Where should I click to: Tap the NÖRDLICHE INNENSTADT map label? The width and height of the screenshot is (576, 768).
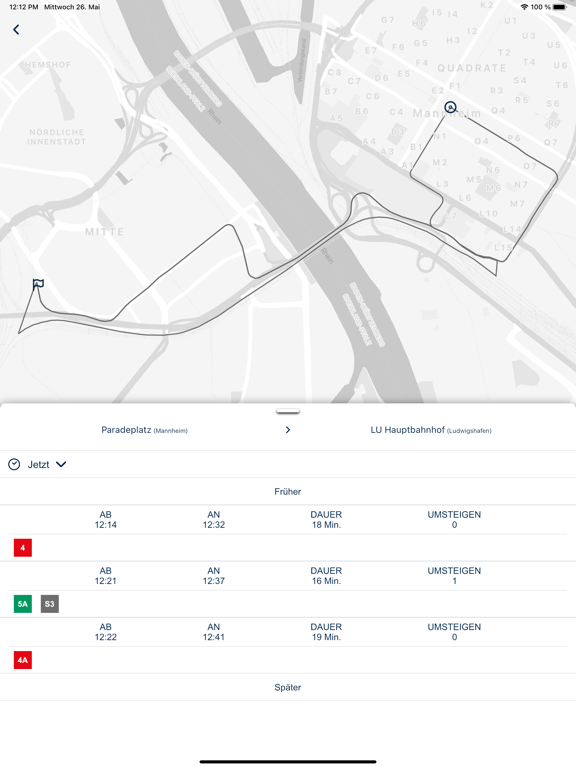56,137
